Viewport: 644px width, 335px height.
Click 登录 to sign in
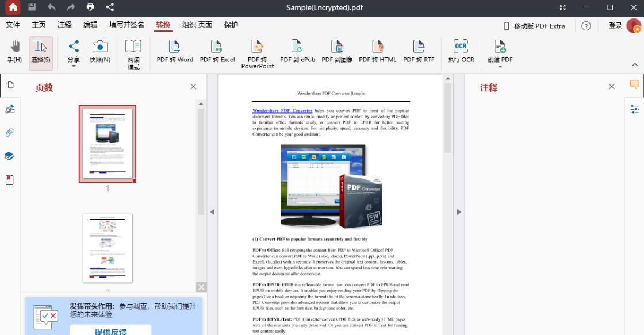(x=615, y=26)
